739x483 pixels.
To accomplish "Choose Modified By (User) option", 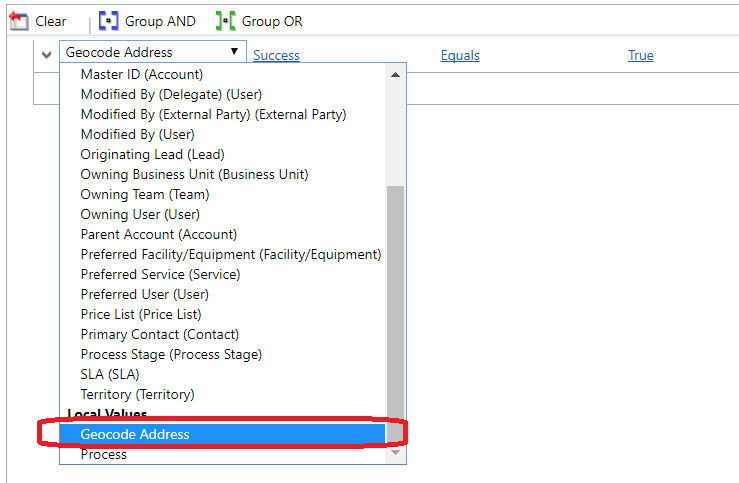I will pyautogui.click(x=137, y=134).
